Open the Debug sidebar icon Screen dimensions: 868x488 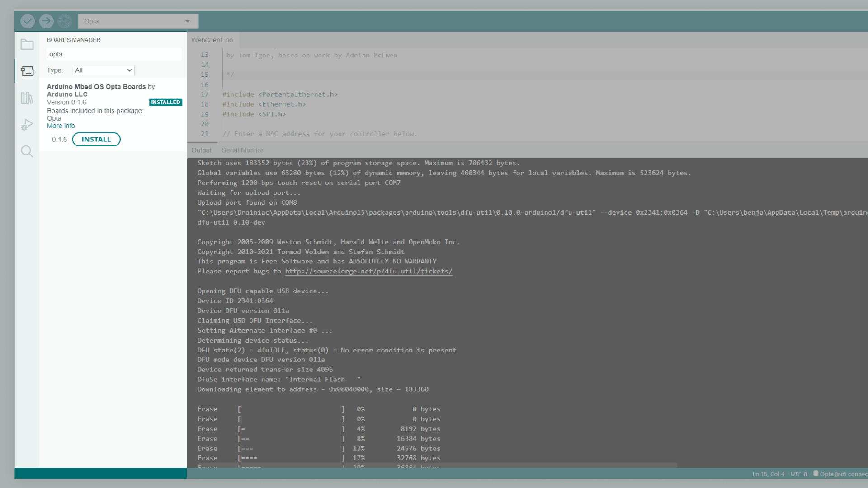[x=27, y=125]
